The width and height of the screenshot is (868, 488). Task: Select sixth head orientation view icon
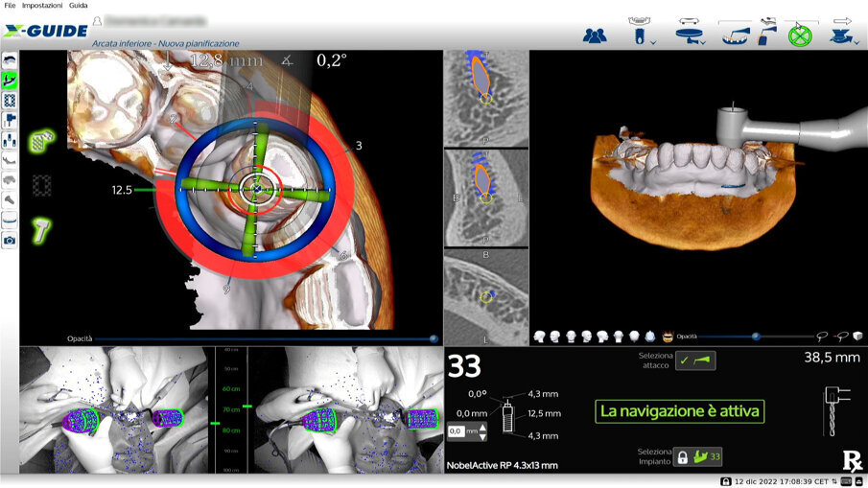pyautogui.click(x=619, y=337)
